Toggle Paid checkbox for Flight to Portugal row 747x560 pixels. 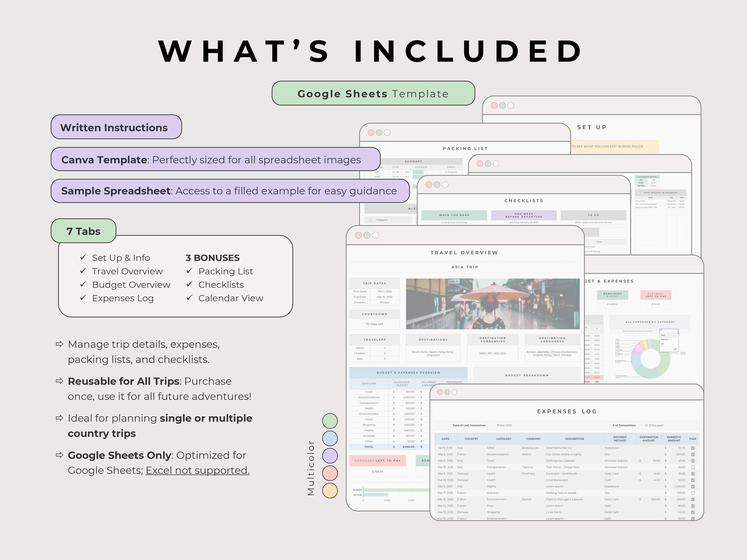click(693, 499)
